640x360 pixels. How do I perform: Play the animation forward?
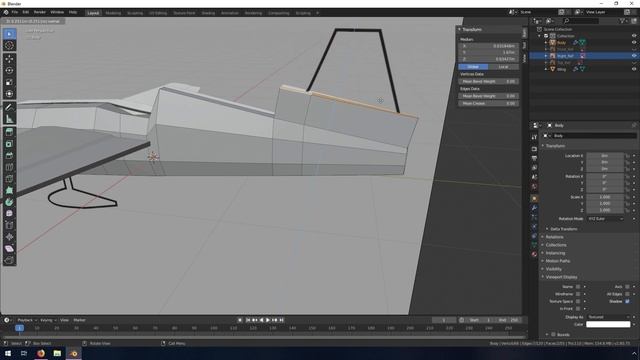(268, 320)
